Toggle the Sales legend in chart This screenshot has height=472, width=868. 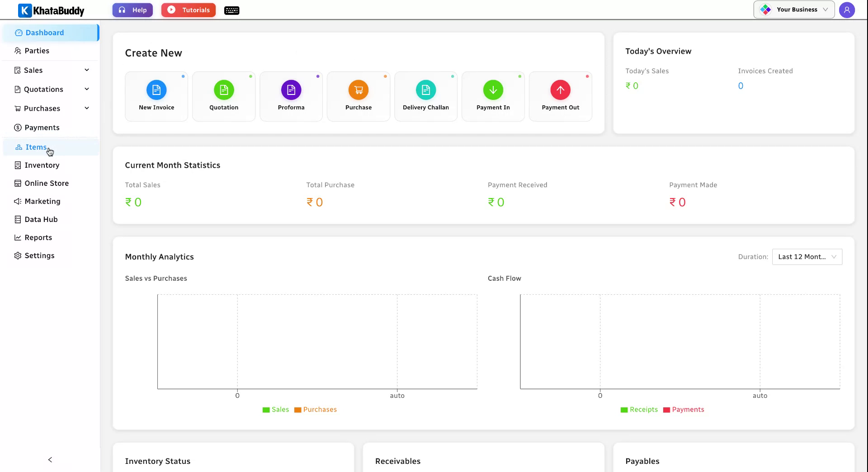click(276, 410)
